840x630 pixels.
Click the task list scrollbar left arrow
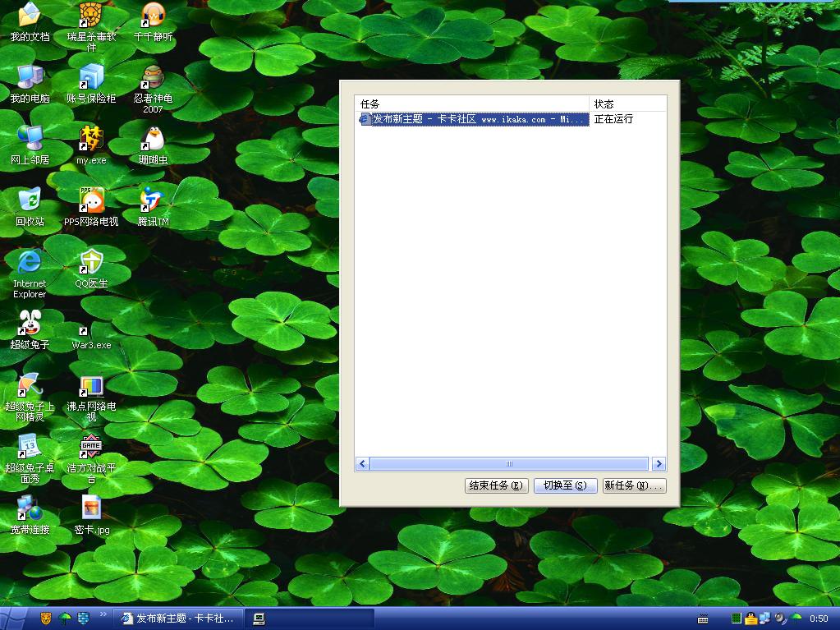pos(363,463)
